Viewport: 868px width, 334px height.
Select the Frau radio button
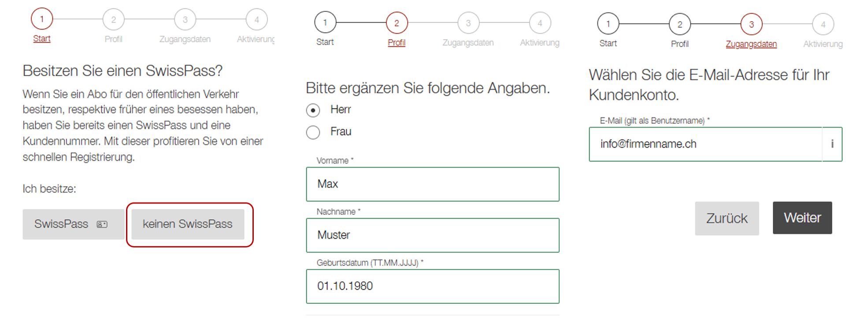coord(313,132)
